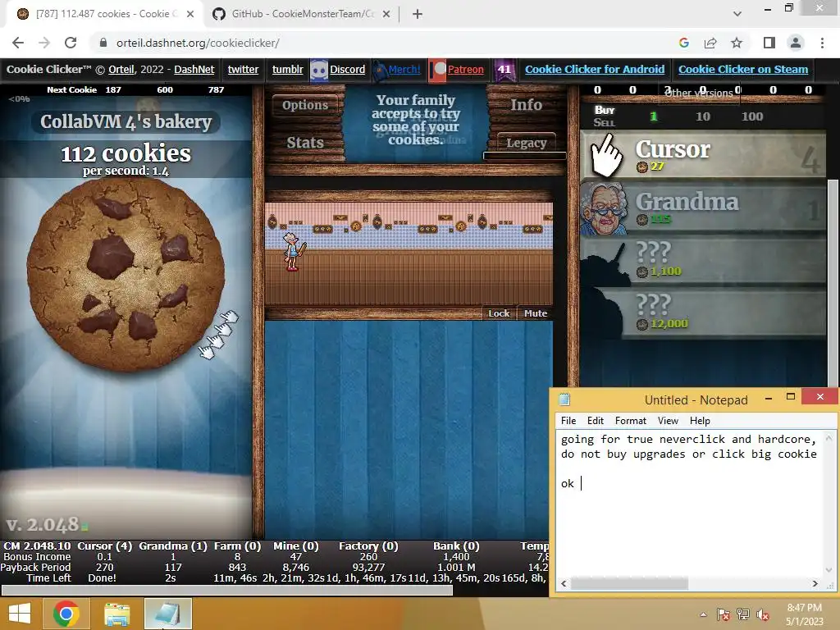
Task: Click the Action Center flag icon
Action: pyautogui.click(x=723, y=614)
